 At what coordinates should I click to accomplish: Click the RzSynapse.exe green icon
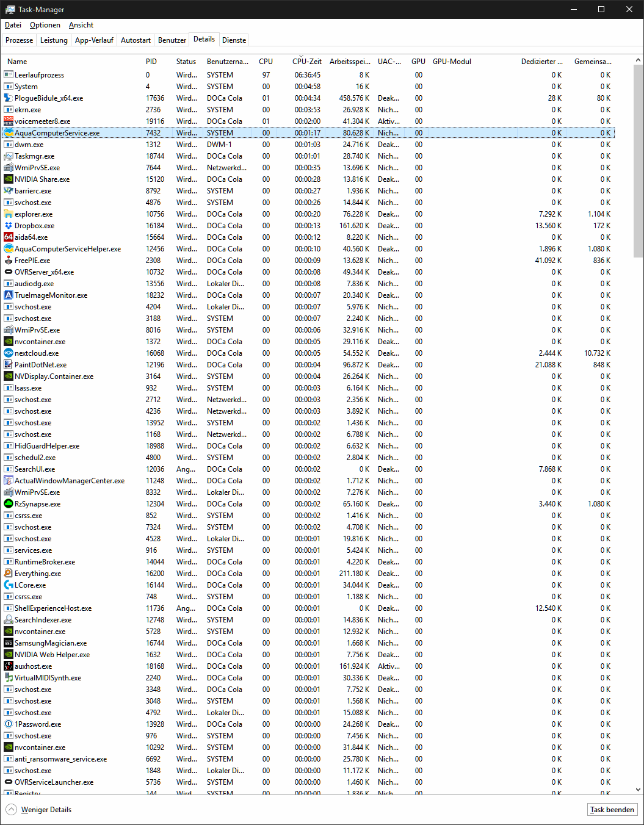[9, 504]
